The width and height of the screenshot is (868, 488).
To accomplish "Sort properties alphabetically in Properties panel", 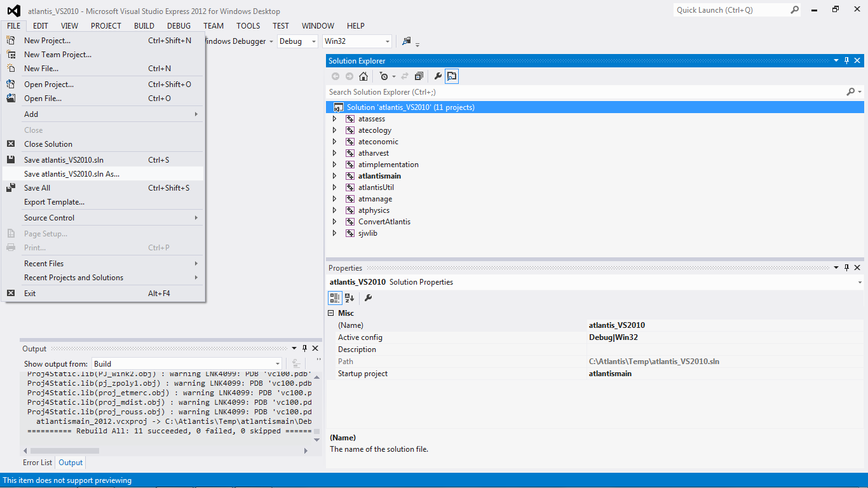I will point(349,298).
